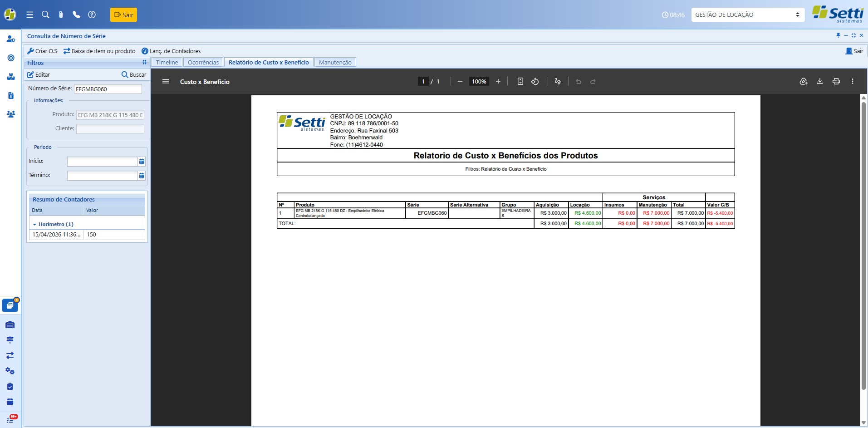This screenshot has height=428, width=868.
Task: Click the PDF redo arrow
Action: pyautogui.click(x=593, y=82)
